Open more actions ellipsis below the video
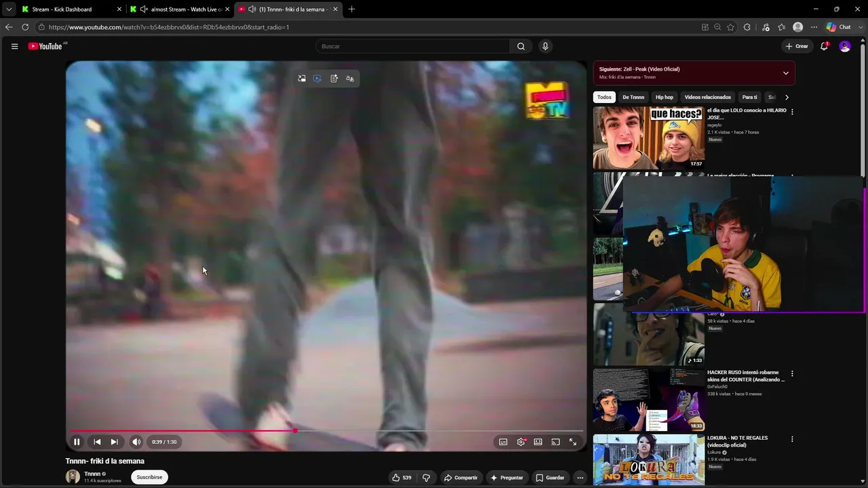Viewport: 868px width, 488px height. pyautogui.click(x=580, y=478)
